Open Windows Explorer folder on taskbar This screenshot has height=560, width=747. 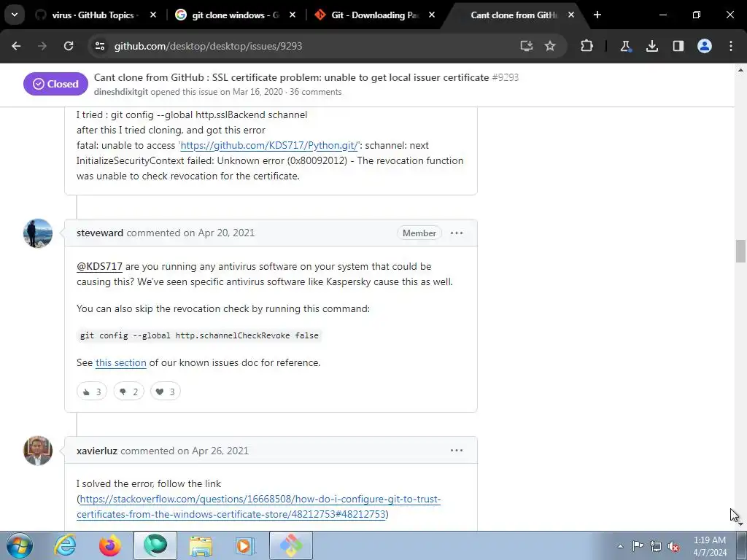click(201, 545)
